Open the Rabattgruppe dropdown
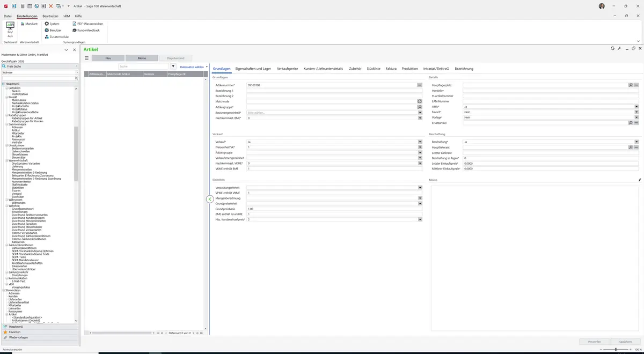644x354 pixels. [x=420, y=152]
